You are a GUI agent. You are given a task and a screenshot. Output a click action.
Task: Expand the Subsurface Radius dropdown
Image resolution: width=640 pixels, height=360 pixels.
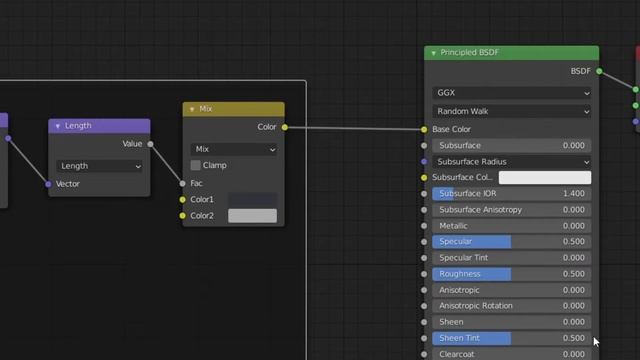[x=511, y=162]
